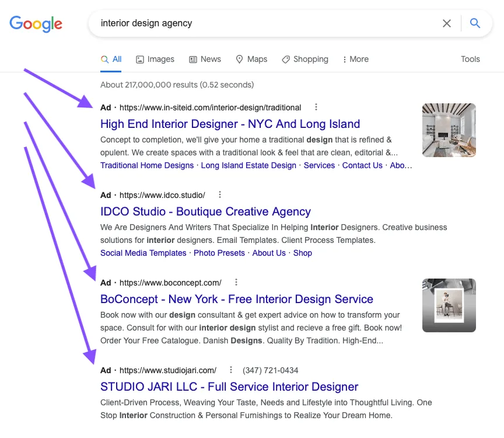Open the three-dot menu beside in-siteid.com URL

point(316,107)
